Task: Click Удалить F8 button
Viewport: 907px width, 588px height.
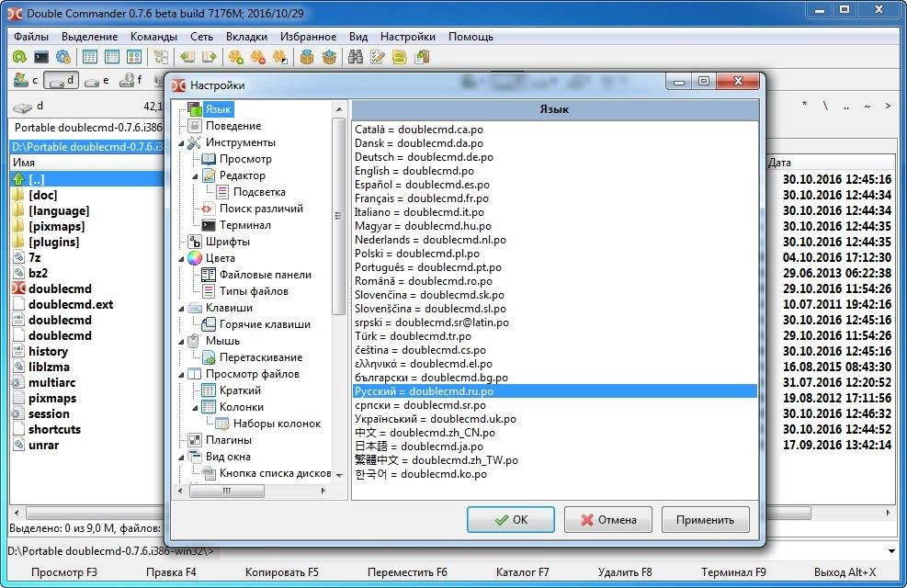Action: (625, 572)
